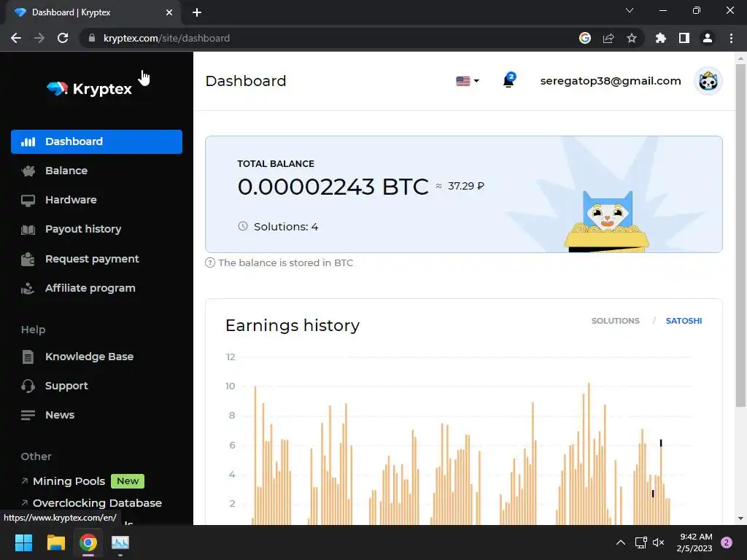The image size is (747, 560).
Task: Open the taskbar clock and date
Action: pos(694,542)
